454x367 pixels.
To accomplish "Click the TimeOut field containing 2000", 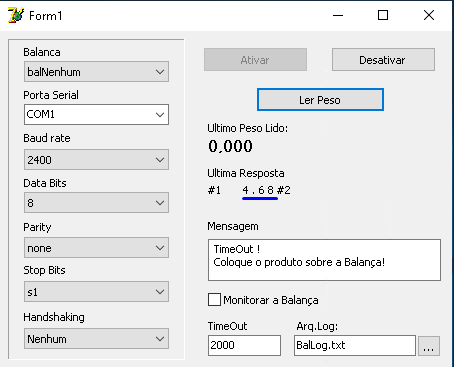I will (244, 345).
